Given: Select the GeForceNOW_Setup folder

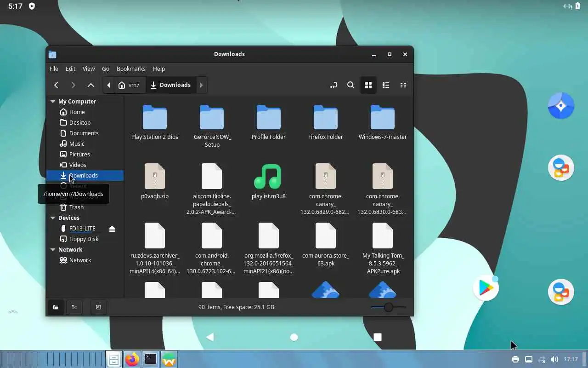Looking at the screenshot, I should (212, 126).
